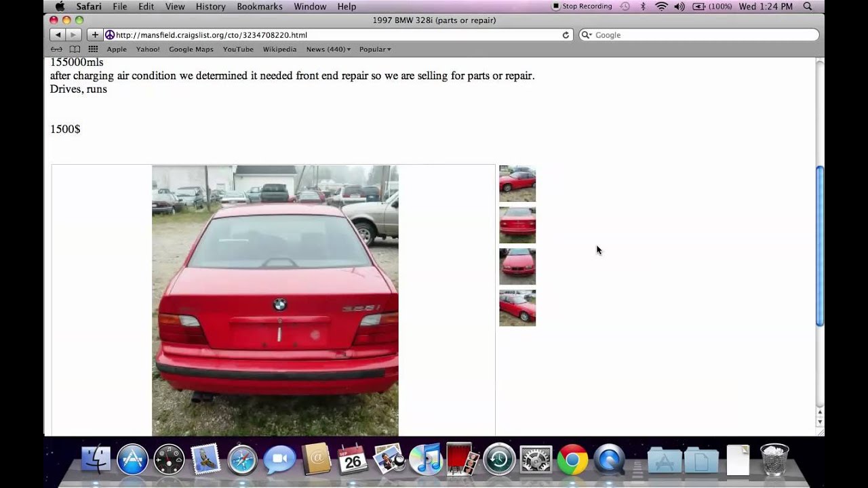The width and height of the screenshot is (868, 488).
Task: Open the Yahoo! bookmark link
Action: point(148,49)
